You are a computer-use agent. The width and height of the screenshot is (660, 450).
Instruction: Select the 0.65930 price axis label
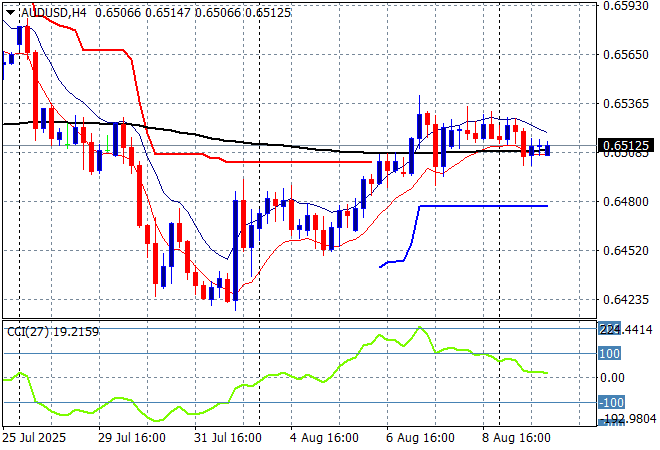626,5
